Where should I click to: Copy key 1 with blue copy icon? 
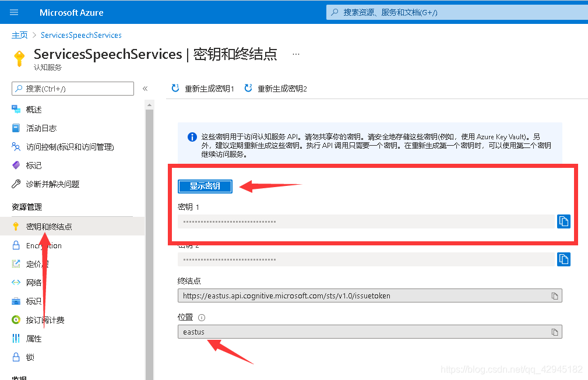564,221
